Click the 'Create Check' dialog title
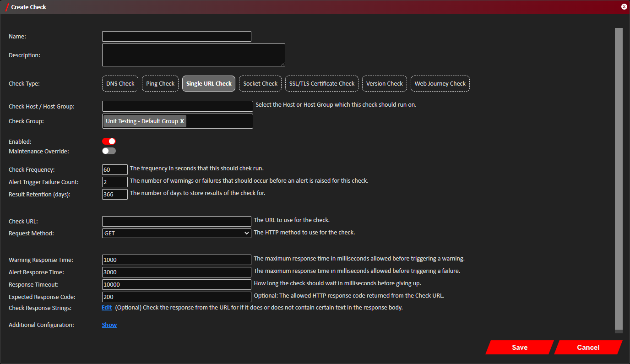This screenshot has width=630, height=364. (28, 7)
